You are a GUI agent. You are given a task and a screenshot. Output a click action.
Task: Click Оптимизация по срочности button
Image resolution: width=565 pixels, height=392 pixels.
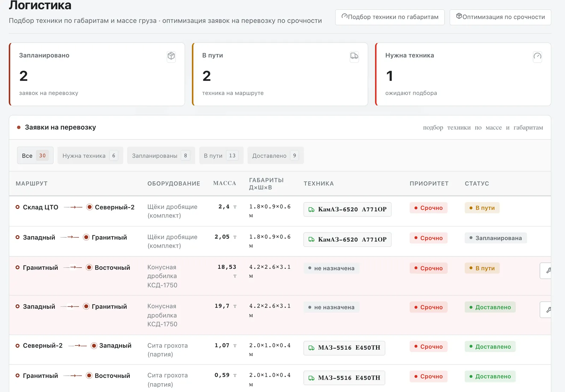point(500,17)
